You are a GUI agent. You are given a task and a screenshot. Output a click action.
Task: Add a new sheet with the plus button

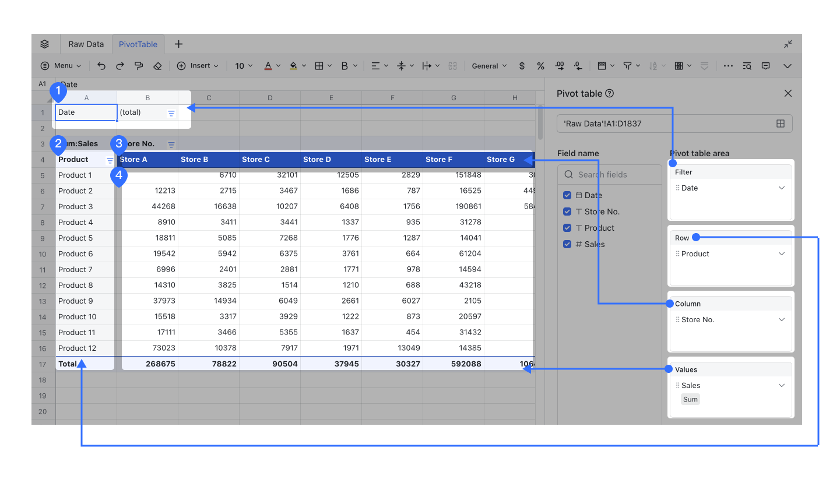[178, 44]
